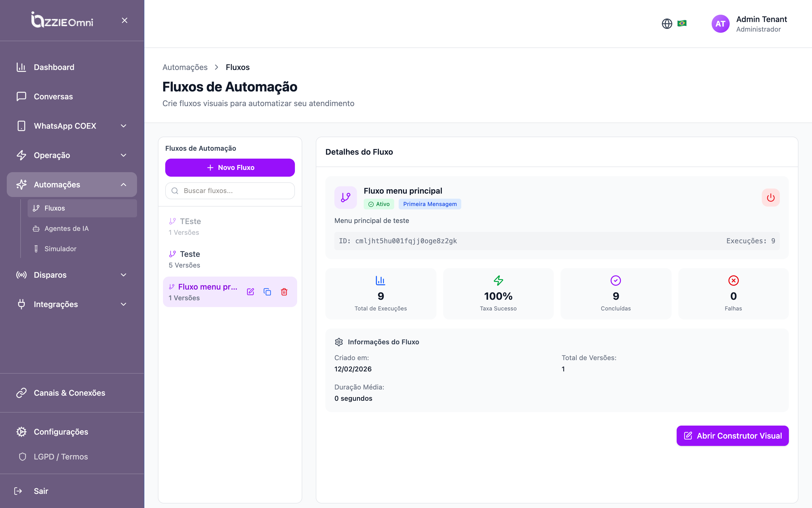Click the ZzieOmni logo
Viewport: 812px width, 508px height.
(x=62, y=20)
